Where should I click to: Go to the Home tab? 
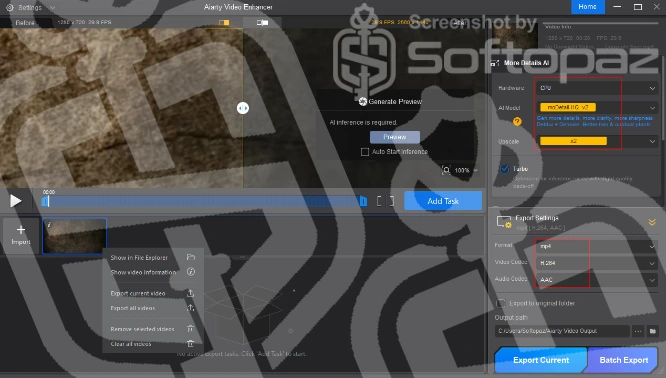point(587,7)
